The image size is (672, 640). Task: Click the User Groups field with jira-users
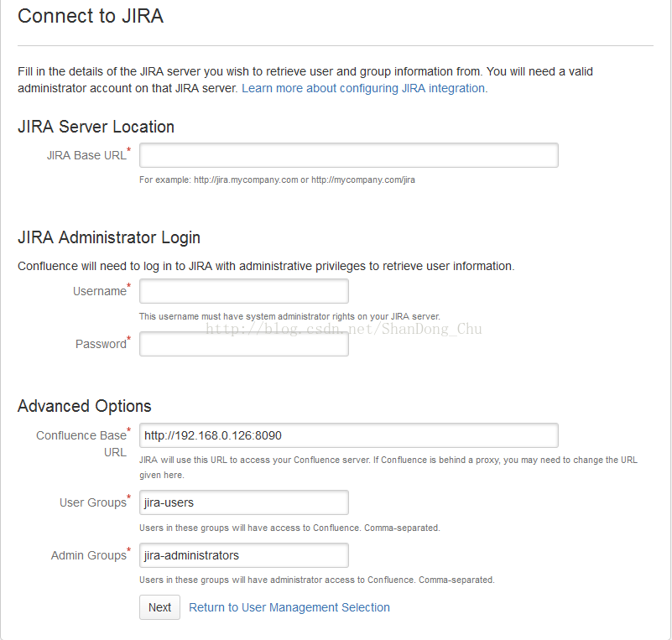coord(244,502)
